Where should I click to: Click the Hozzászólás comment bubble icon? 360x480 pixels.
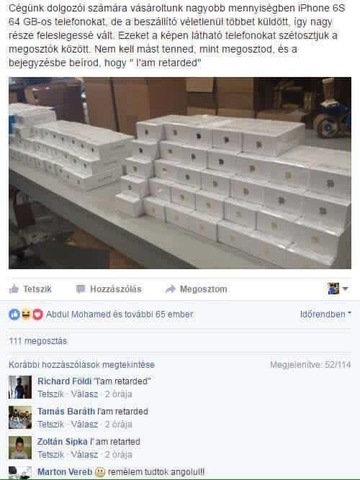coord(81,289)
